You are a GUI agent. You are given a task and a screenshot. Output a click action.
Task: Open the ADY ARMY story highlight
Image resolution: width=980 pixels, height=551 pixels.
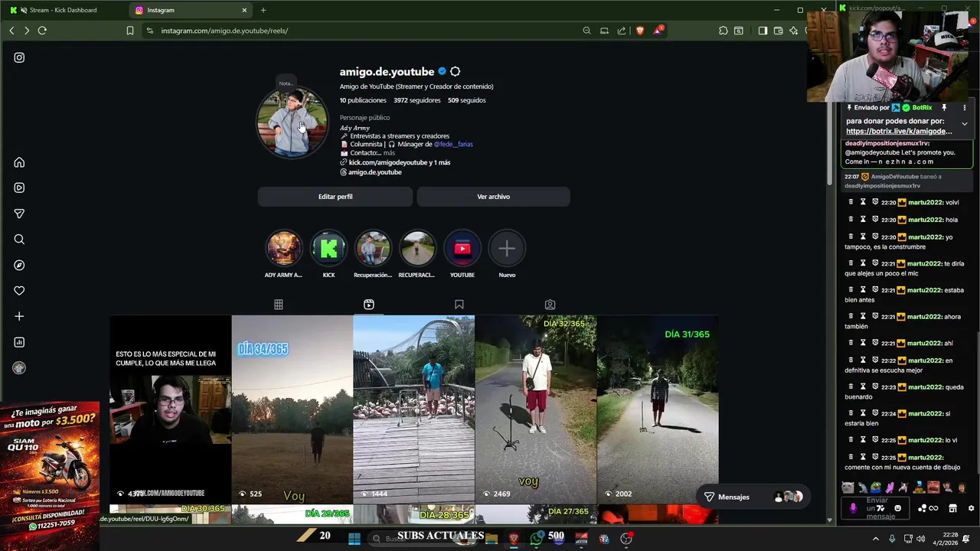pyautogui.click(x=283, y=249)
